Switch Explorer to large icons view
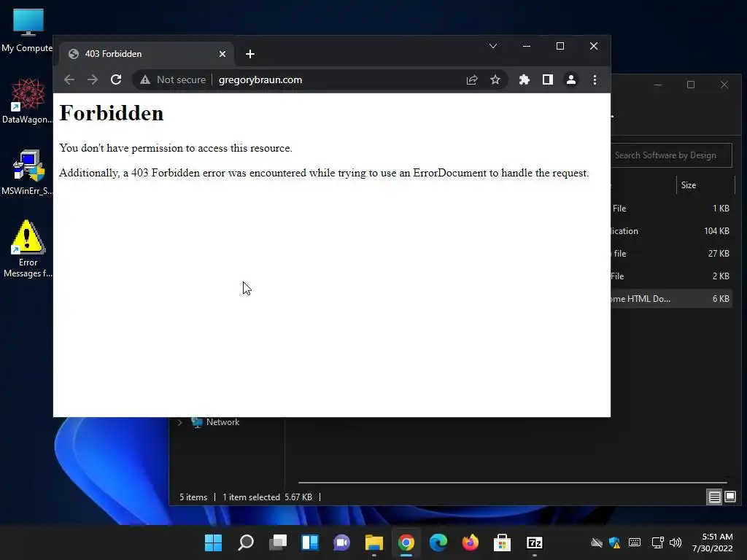Viewport: 747px width, 560px height. coord(729,497)
